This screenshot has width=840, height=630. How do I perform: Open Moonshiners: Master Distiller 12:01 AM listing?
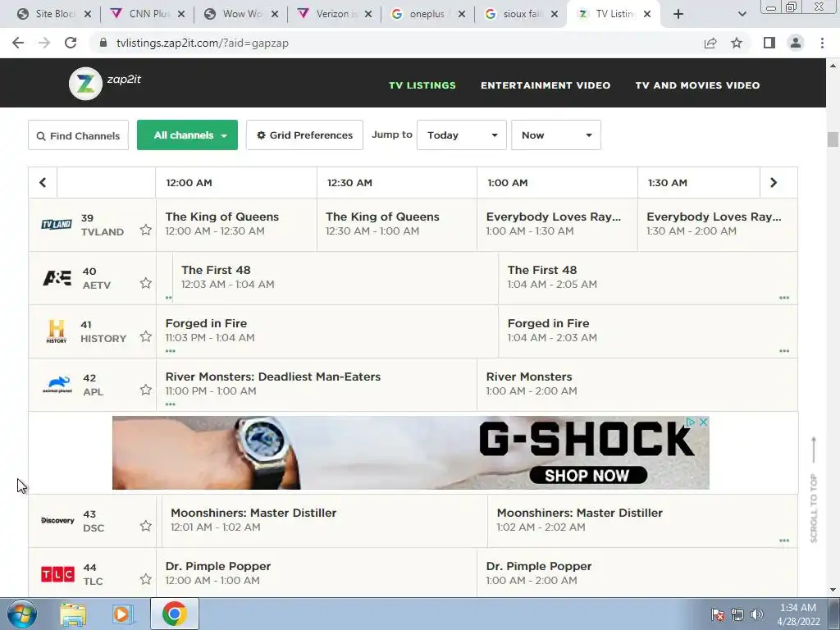325,520
